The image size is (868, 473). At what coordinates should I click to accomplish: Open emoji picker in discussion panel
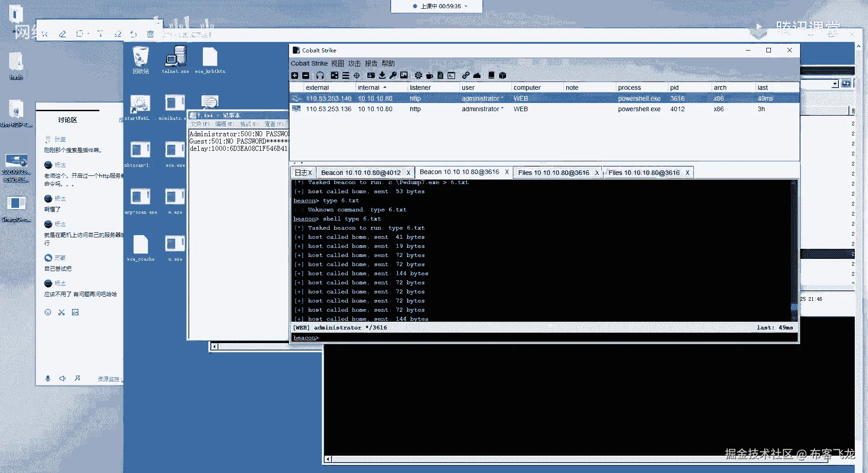(48, 312)
